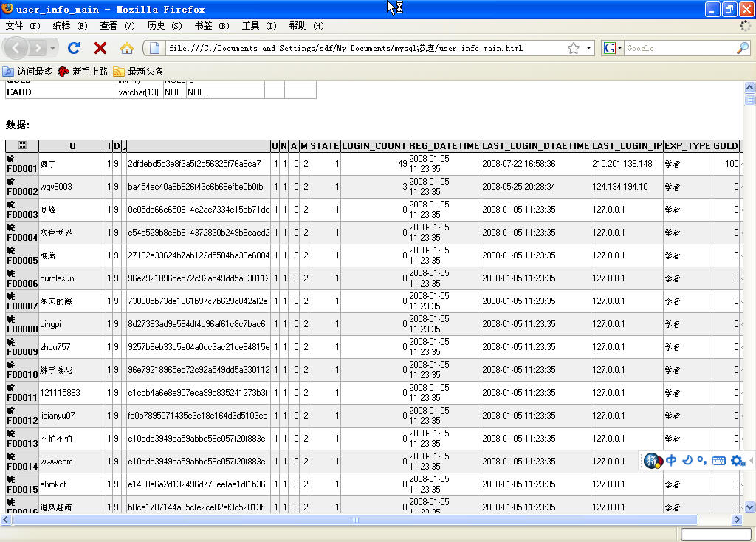Click the page identity icon in address bar
Screen dimensions: 756x542
(x=154, y=48)
